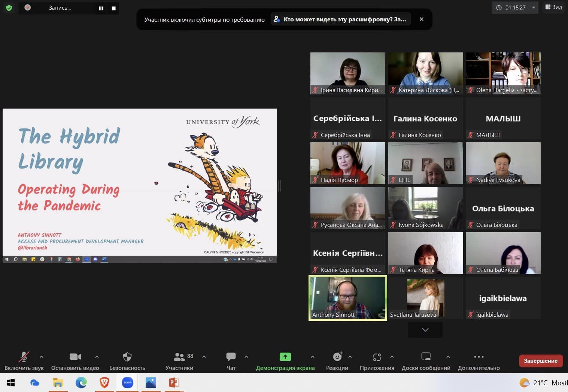The image size is (568, 392).
Task: Open Дополнительно more options menu
Action: pos(479,357)
